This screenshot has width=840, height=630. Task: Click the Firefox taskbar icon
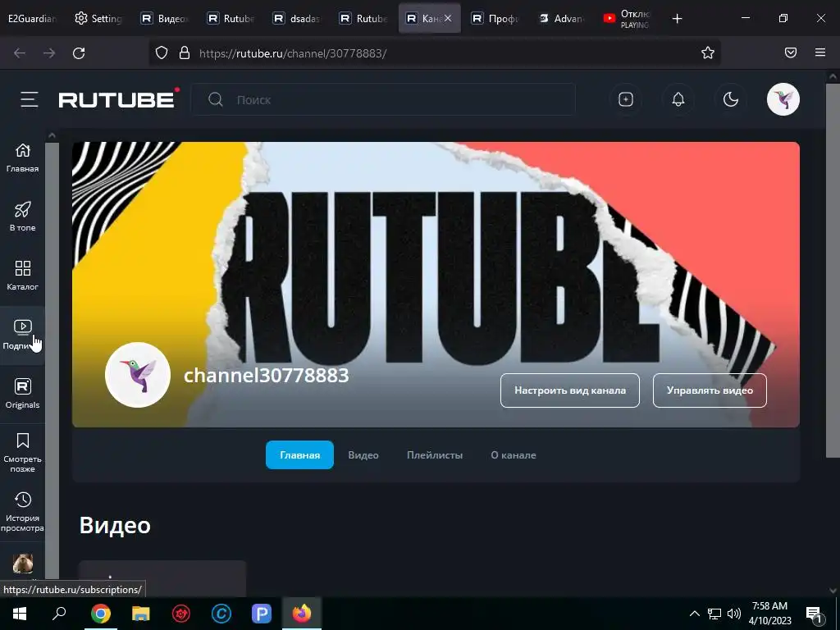pos(302,614)
